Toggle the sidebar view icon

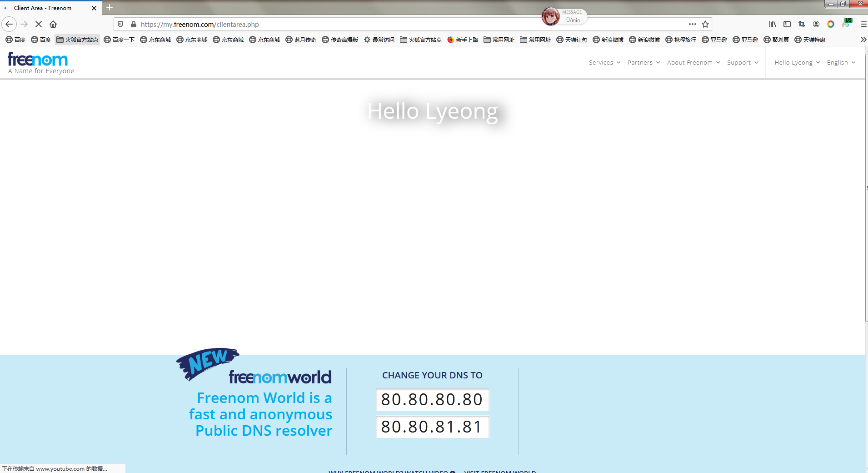[787, 24]
